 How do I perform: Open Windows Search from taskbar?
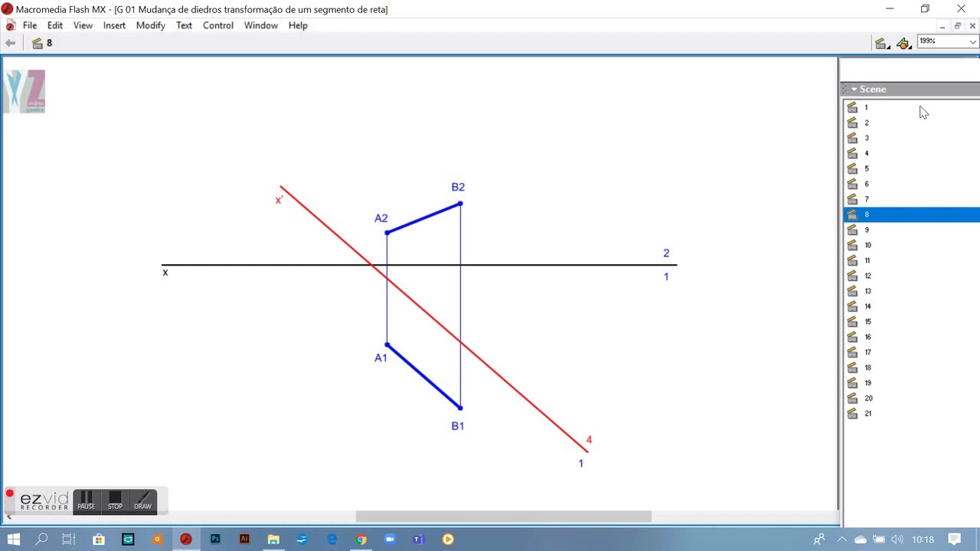(x=41, y=540)
